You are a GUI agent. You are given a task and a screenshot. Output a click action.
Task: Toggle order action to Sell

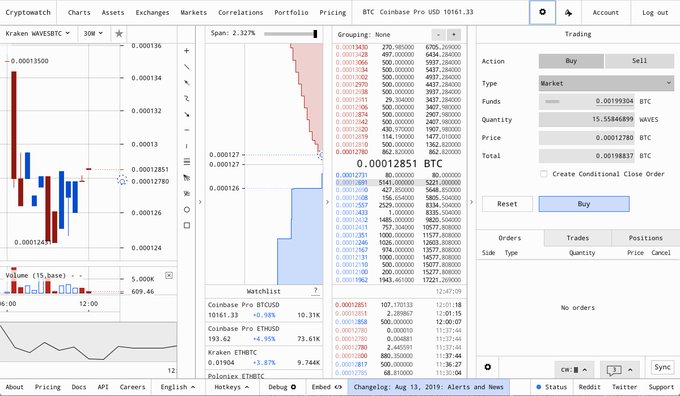639,61
